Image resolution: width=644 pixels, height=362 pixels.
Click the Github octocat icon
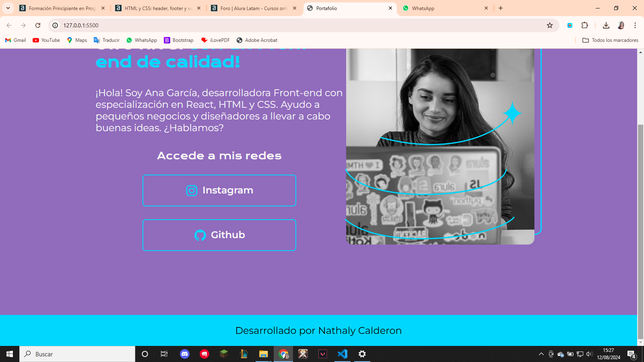(x=200, y=235)
